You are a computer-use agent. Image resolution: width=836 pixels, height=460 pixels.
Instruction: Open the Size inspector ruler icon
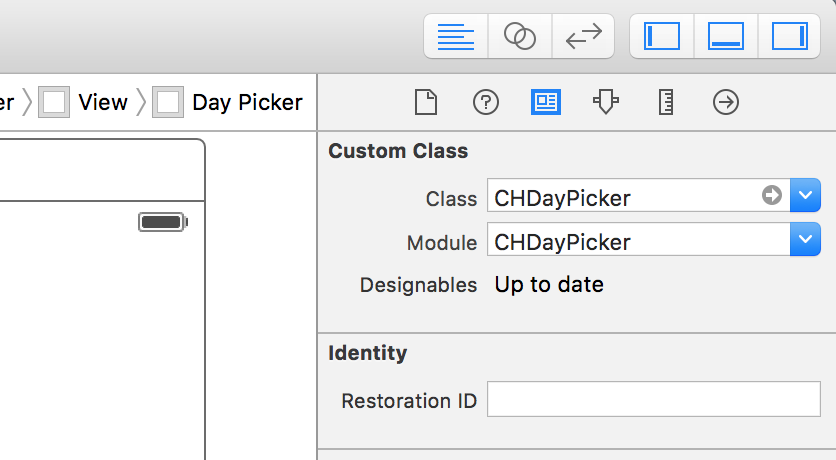666,102
